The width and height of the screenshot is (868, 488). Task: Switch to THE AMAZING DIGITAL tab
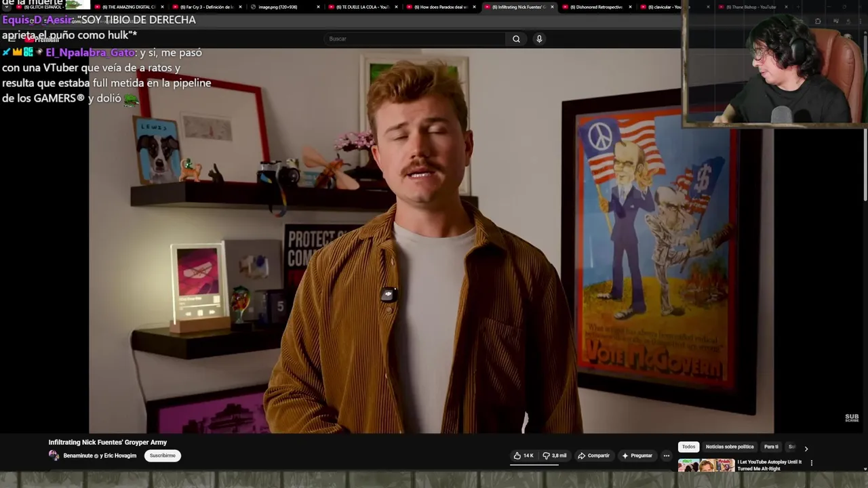coord(128,7)
